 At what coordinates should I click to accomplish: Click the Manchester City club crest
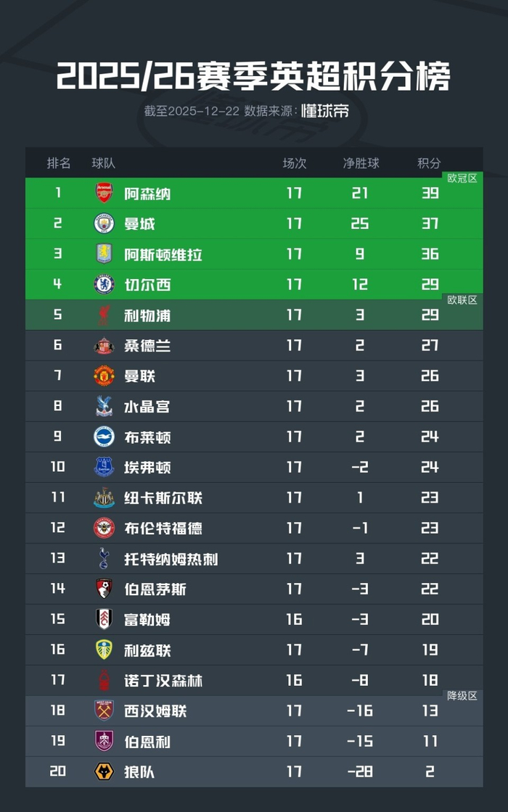104,223
